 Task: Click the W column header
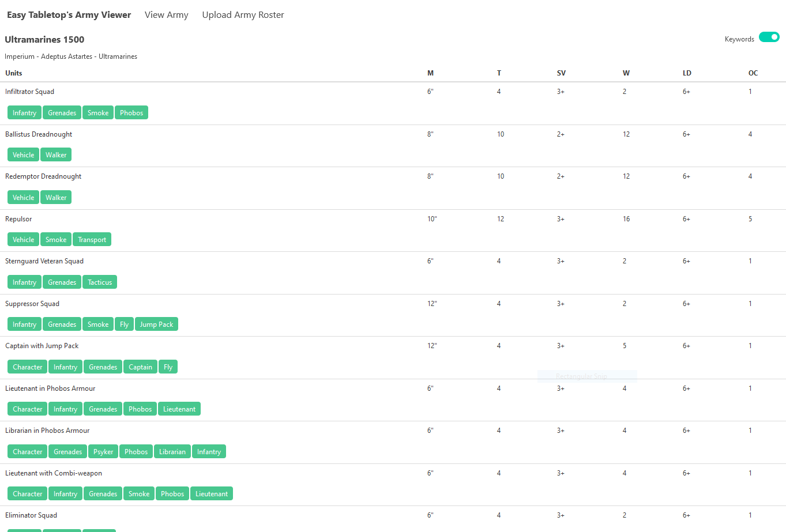(x=626, y=73)
